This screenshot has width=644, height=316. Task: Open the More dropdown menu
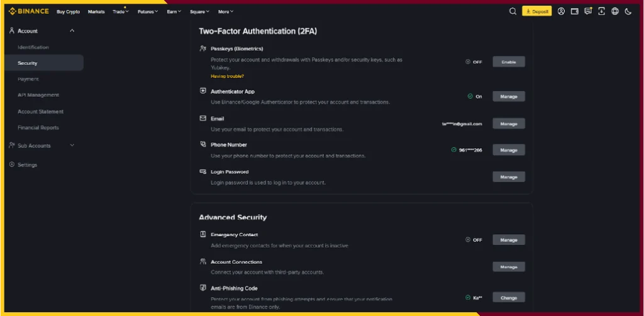(x=226, y=11)
